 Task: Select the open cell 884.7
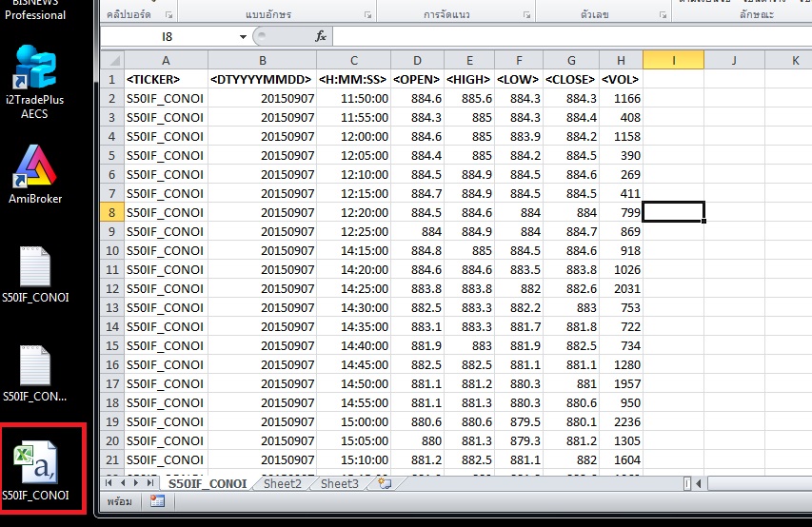coord(417,194)
